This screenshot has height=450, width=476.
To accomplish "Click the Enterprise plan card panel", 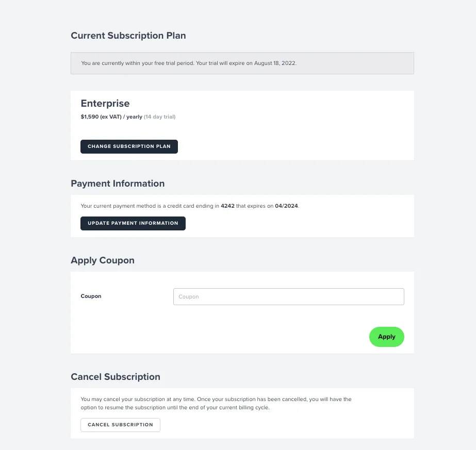I will pyautogui.click(x=242, y=125).
